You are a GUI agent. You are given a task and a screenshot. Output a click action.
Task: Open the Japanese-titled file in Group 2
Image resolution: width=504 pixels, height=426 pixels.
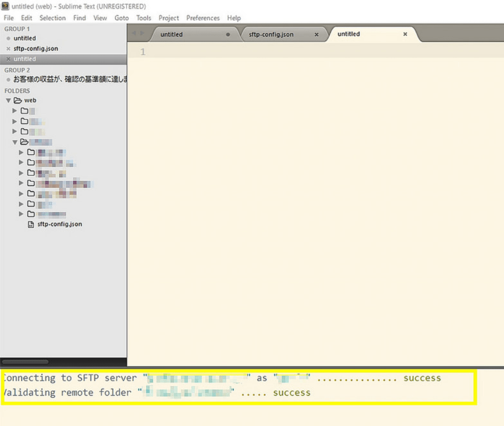click(x=70, y=79)
